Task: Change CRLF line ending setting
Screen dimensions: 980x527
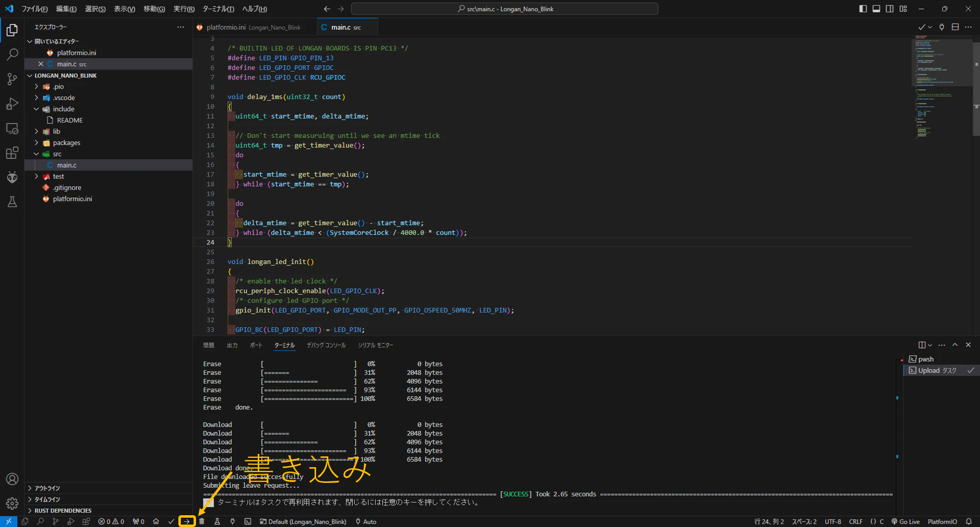Action: point(856,522)
